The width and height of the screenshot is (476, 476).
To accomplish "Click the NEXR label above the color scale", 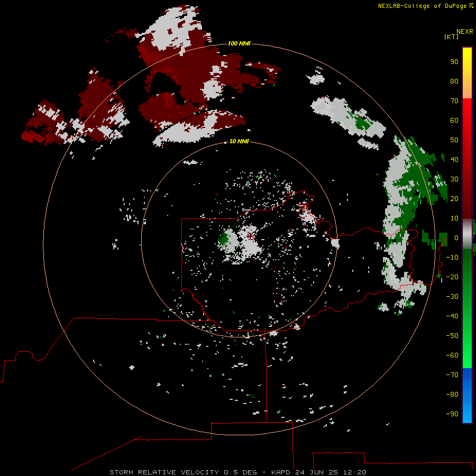I will [464, 31].
